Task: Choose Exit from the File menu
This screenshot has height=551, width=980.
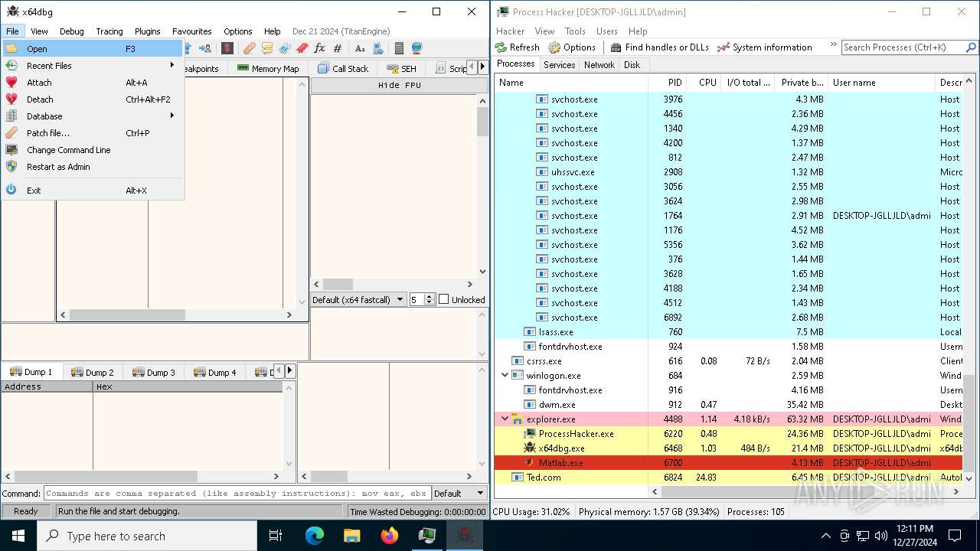Action: click(x=92, y=191)
